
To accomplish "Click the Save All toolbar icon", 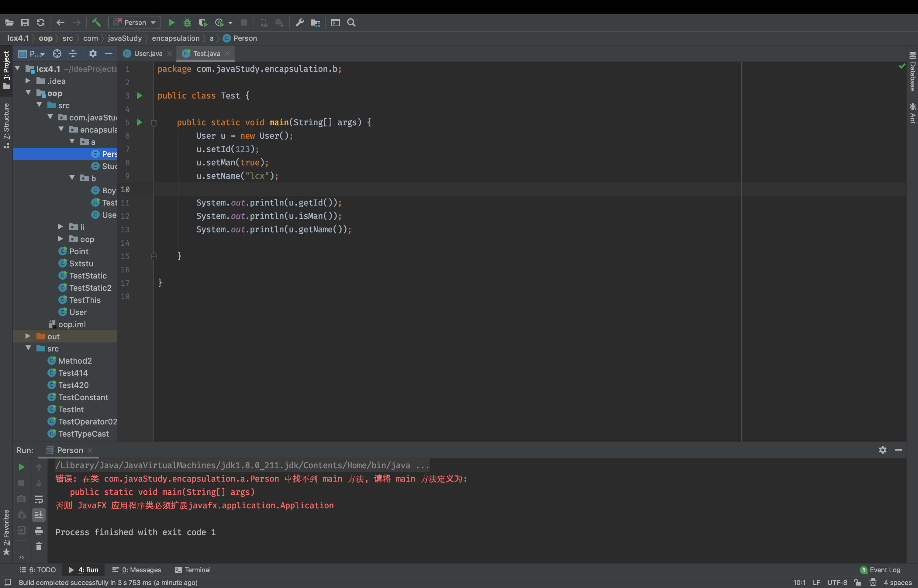I will coord(25,22).
